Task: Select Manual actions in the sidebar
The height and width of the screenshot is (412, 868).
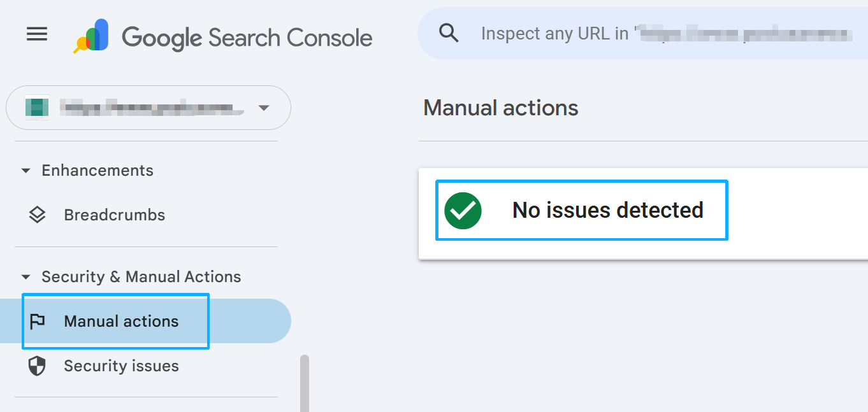Action: point(120,321)
